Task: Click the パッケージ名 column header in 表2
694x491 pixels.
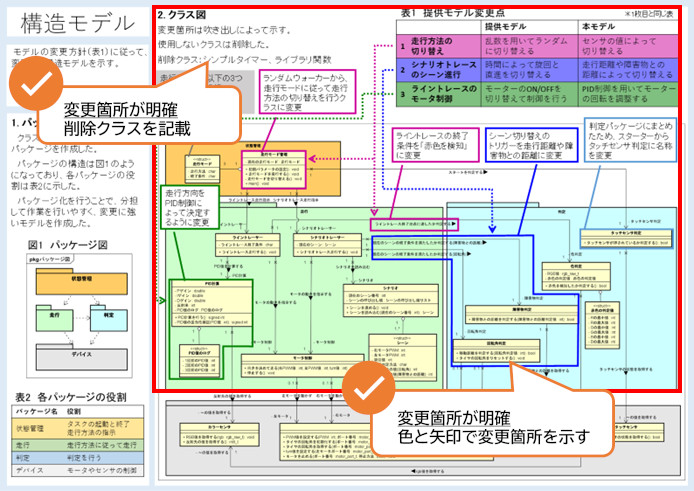Action: click(x=37, y=411)
